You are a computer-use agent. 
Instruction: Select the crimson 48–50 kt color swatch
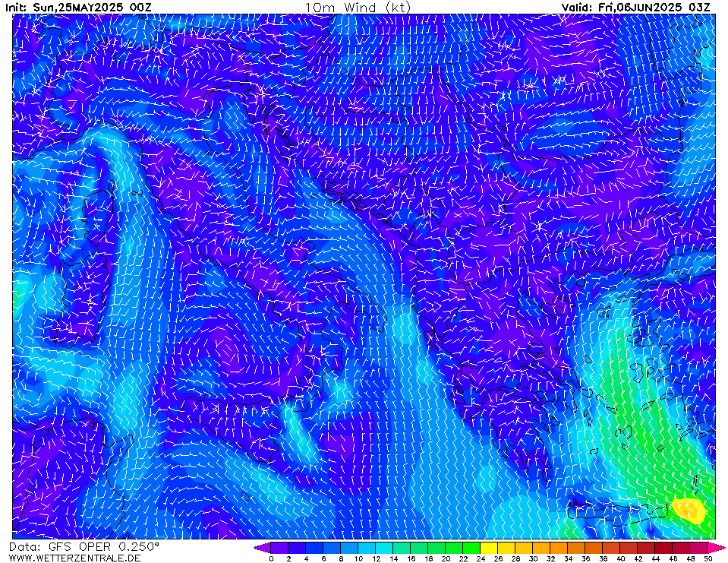coord(698,548)
